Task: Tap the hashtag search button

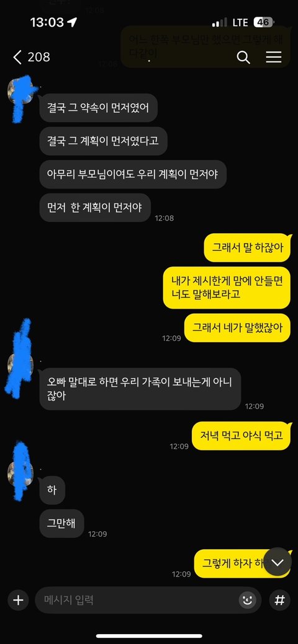Action: pos(279,600)
